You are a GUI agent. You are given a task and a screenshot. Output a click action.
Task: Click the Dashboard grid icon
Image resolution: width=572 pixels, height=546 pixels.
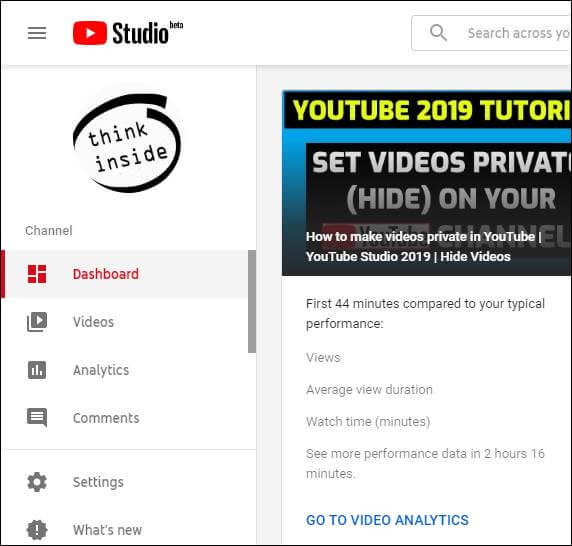(37, 274)
